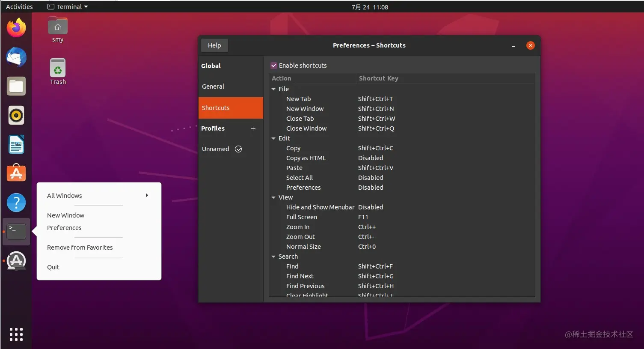Screen dimensions: 644x349
Task: Select the Close Tab shortcut row
Action: click(x=402, y=119)
